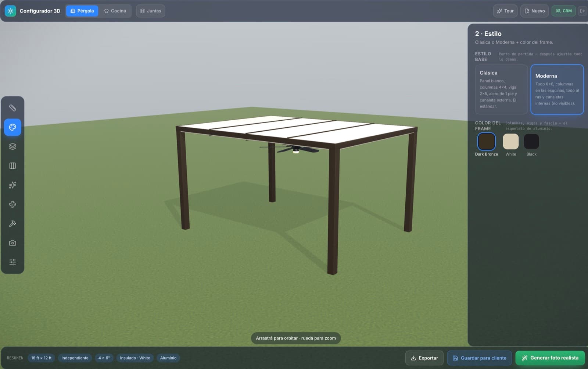Screen dimensions: 588x369
Task: Choose the Moderna base style card
Action: coord(557,89)
